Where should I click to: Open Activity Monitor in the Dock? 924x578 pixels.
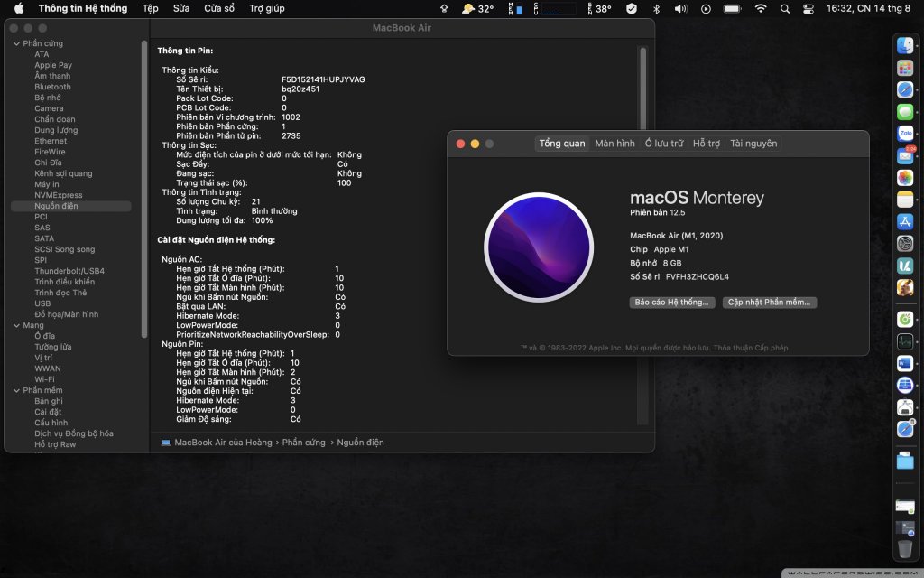(905, 341)
